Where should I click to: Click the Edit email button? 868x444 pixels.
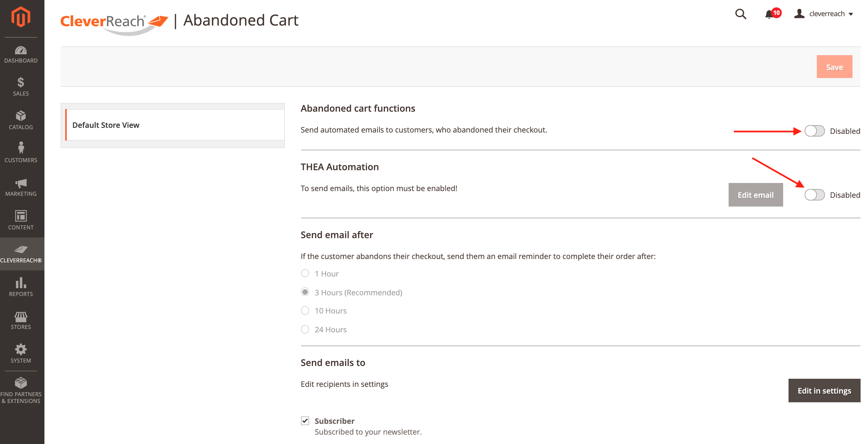click(x=755, y=195)
